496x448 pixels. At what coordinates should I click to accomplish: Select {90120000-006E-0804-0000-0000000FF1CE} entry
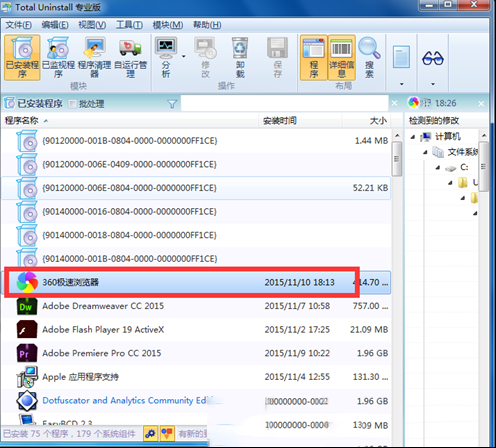(x=196, y=188)
